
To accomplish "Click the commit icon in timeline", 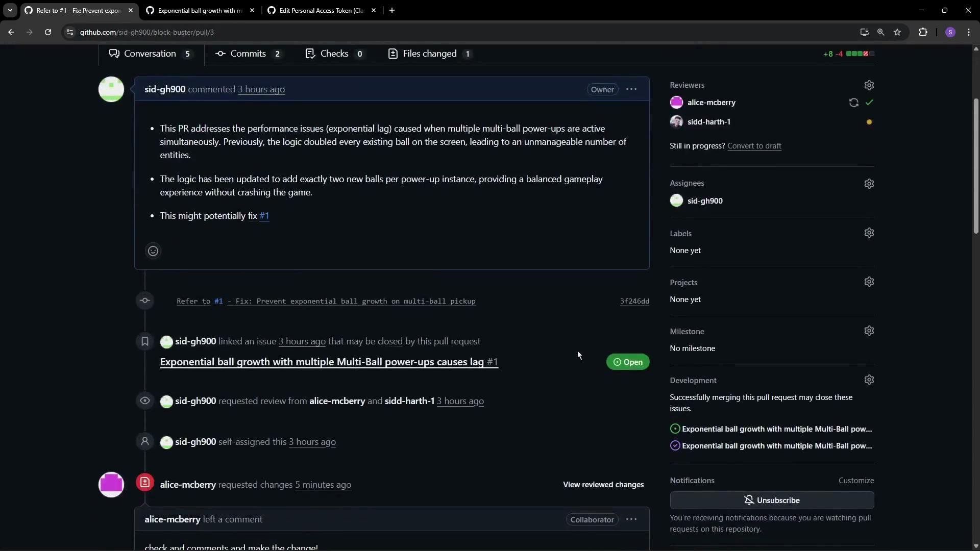I will click(145, 300).
